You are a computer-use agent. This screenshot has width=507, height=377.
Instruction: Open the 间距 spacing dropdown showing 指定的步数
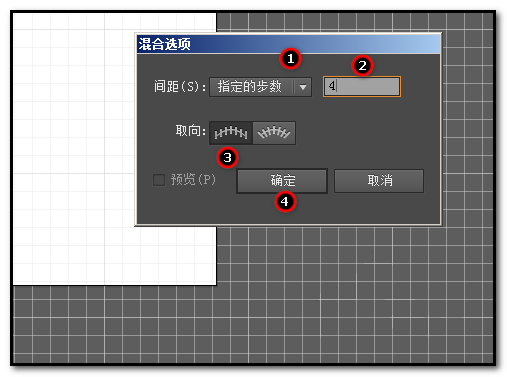click(260, 87)
